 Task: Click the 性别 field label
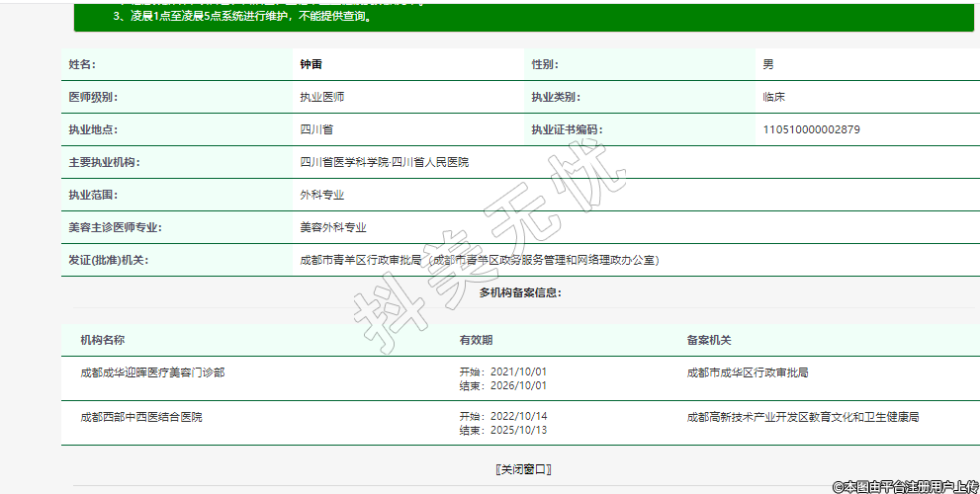545,64
